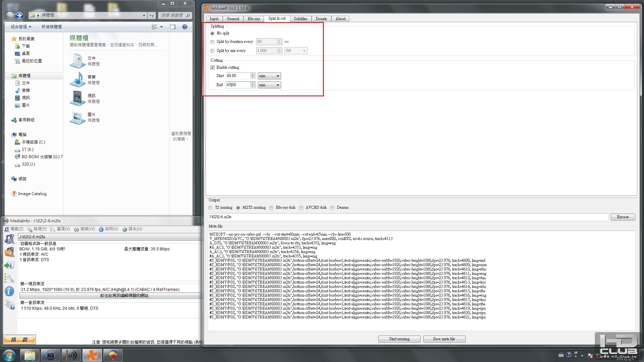Click the End value stepper
The image size is (644, 362).
point(253,85)
